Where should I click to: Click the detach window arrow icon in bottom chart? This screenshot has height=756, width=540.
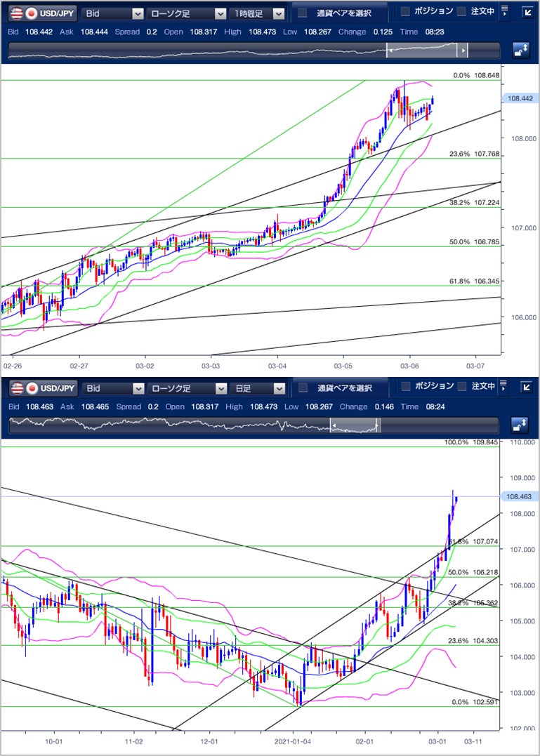(527, 387)
